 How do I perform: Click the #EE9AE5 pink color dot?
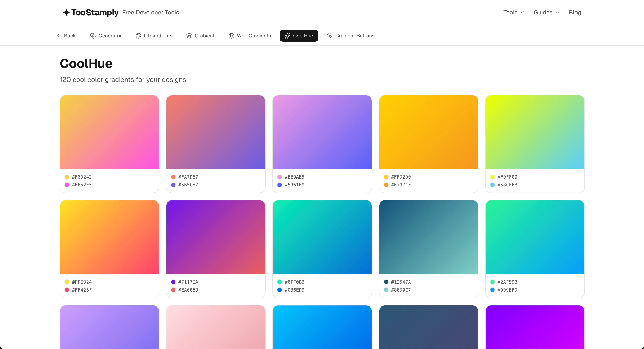tap(280, 177)
